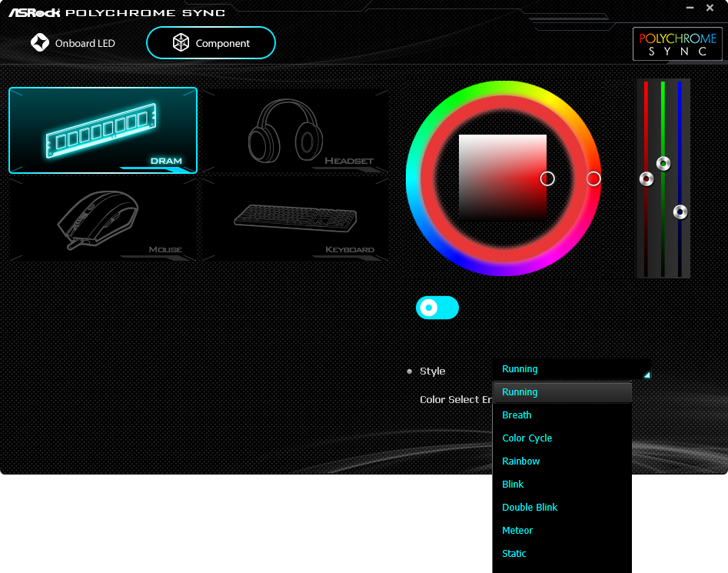Choose Rainbow from the style list

click(562, 461)
